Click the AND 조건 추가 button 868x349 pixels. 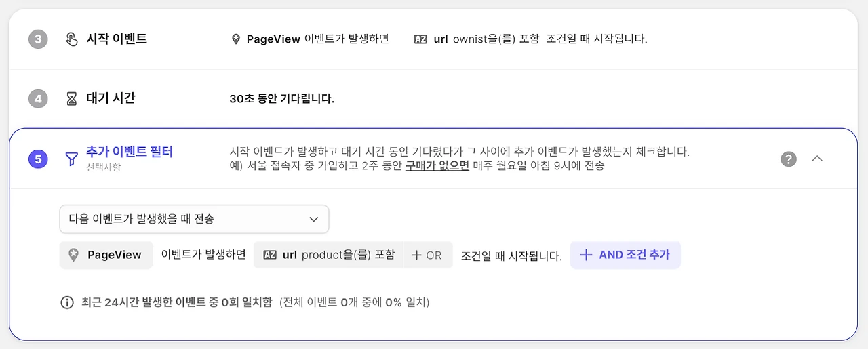point(625,255)
